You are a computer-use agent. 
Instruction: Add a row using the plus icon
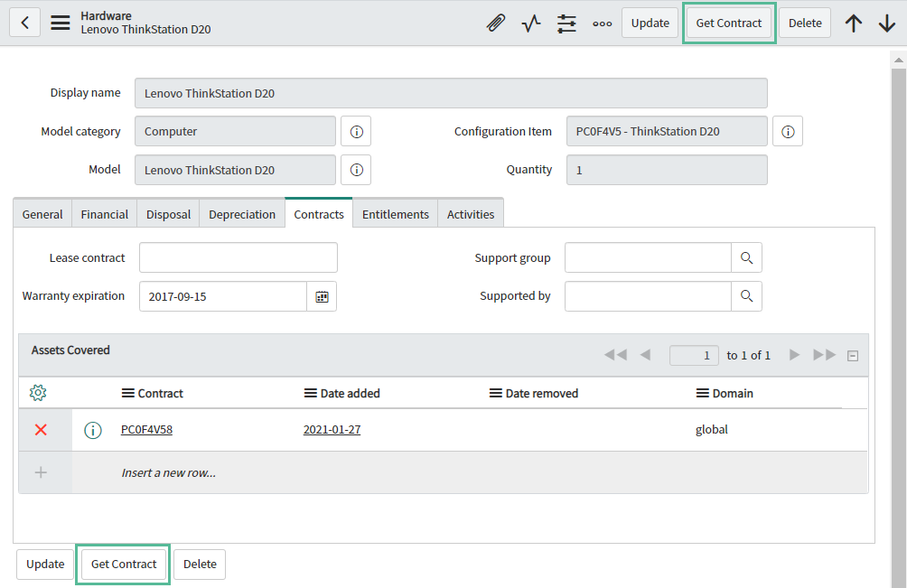41,472
